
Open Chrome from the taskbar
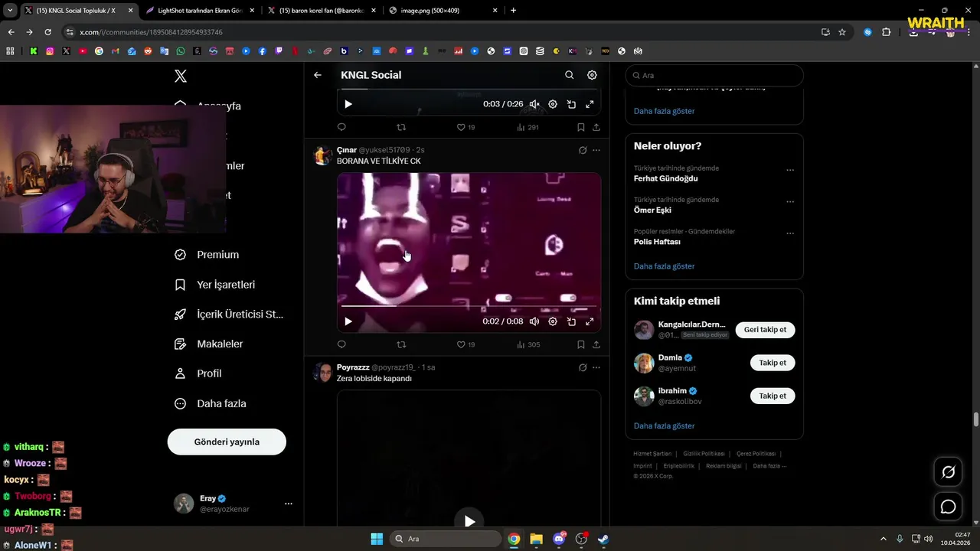[514, 539]
